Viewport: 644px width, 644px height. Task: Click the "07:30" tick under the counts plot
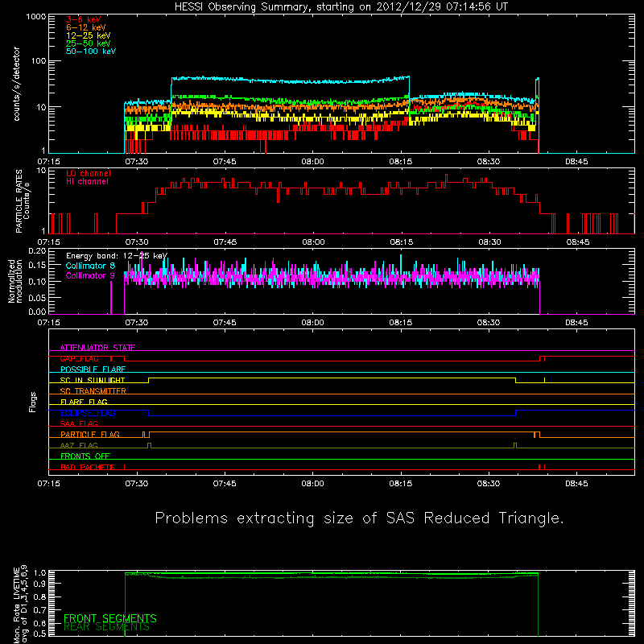pos(136,162)
